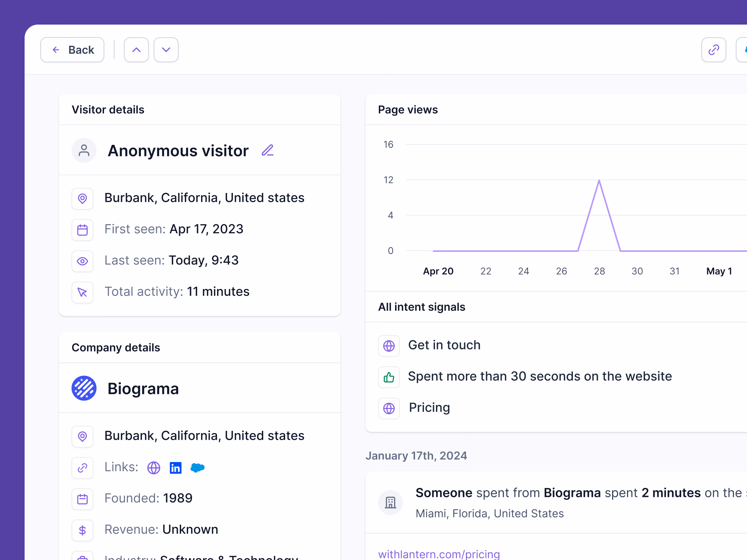Click the Revenue dollar icon

pos(82,530)
